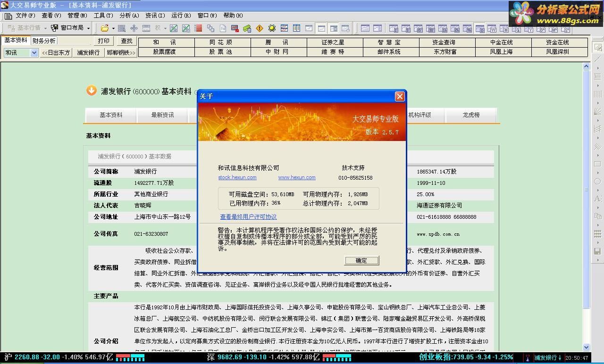Click the table columns toolbar icon
The height and width of the screenshot is (364, 604).
click(x=296, y=28)
